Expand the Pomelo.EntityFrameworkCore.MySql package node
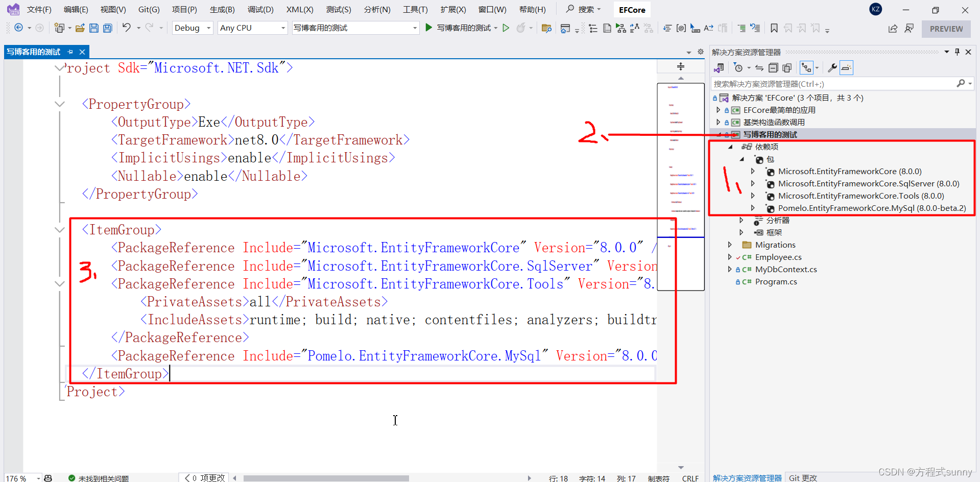980x482 pixels. 753,208
